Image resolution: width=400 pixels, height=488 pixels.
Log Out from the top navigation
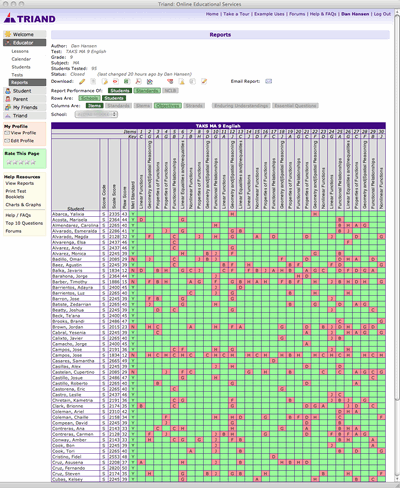pos(382,14)
